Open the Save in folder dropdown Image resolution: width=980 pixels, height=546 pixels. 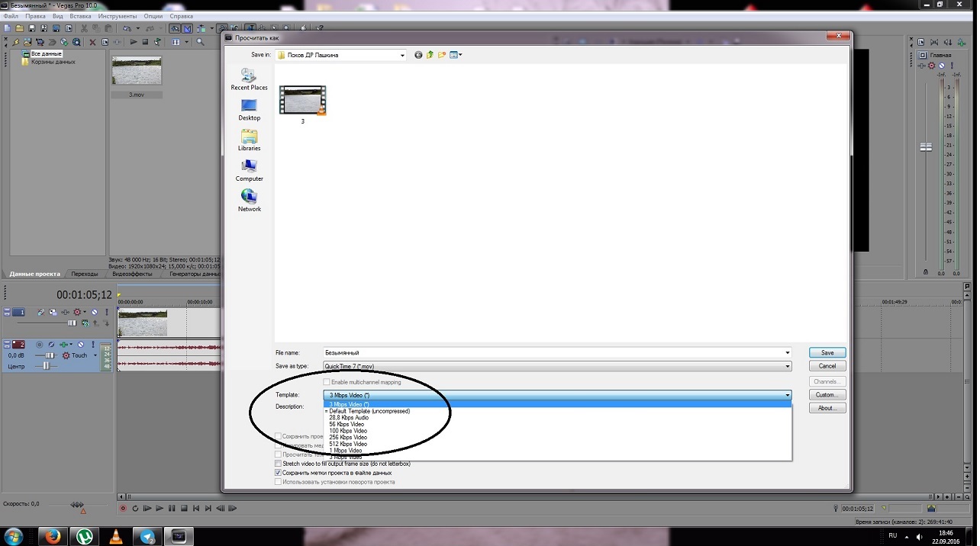click(x=402, y=55)
